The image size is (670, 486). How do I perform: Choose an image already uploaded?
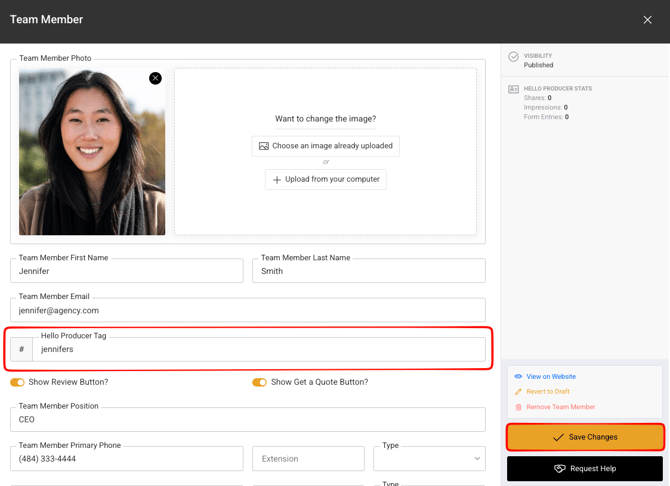click(325, 146)
